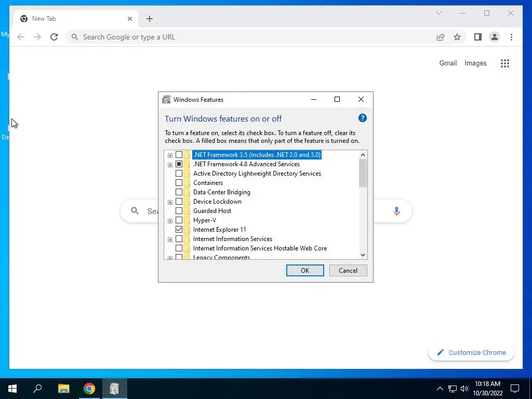Click Chrome forward navigation arrow
Image resolution: width=532 pixels, height=399 pixels.
click(37, 37)
